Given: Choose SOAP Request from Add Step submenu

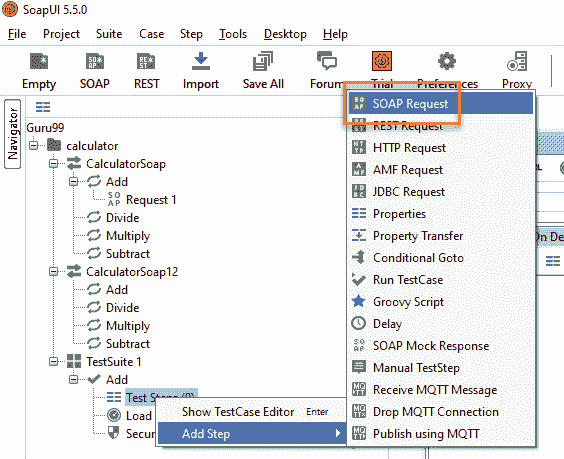Looking at the screenshot, I should click(x=441, y=103).
